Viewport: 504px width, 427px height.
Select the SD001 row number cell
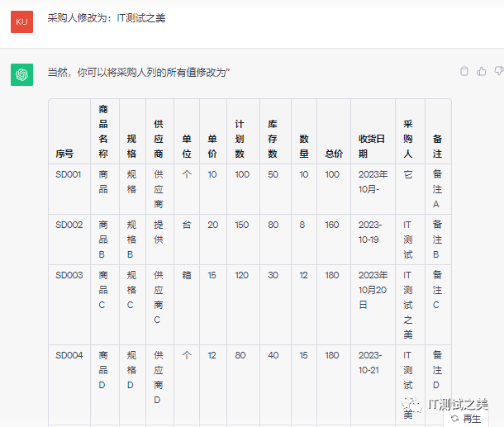point(69,174)
